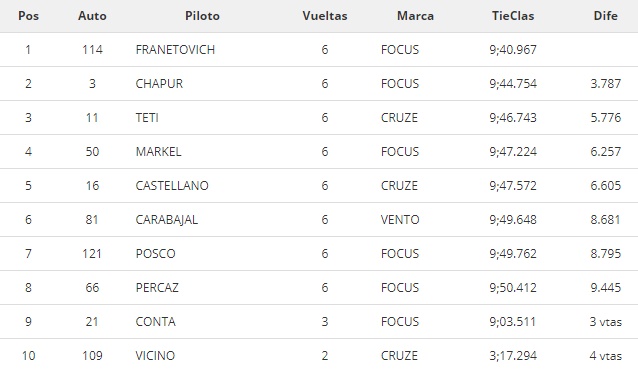Click the 4 vtas difference cell
Image resolution: width=638 pixels, height=381 pixels.
[605, 356]
